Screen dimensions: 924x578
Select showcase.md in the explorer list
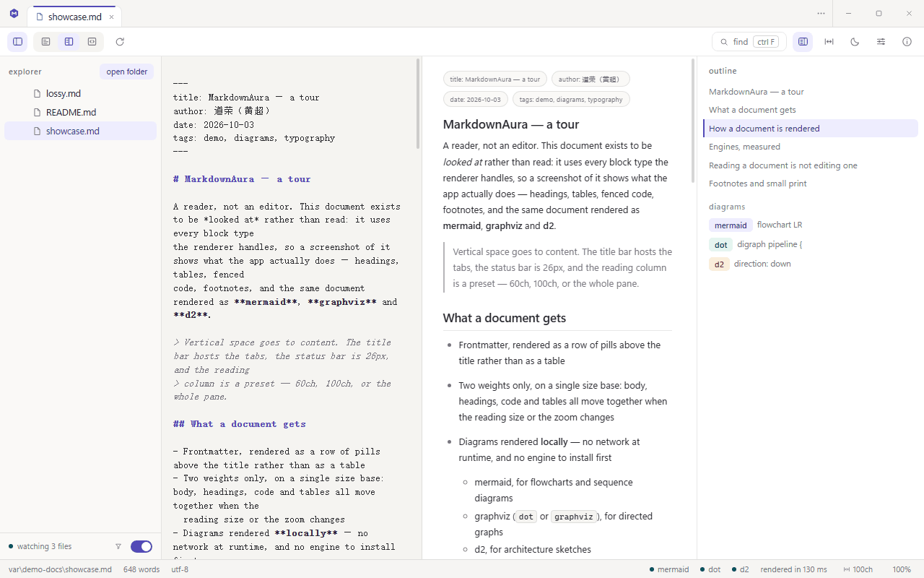coord(80,131)
